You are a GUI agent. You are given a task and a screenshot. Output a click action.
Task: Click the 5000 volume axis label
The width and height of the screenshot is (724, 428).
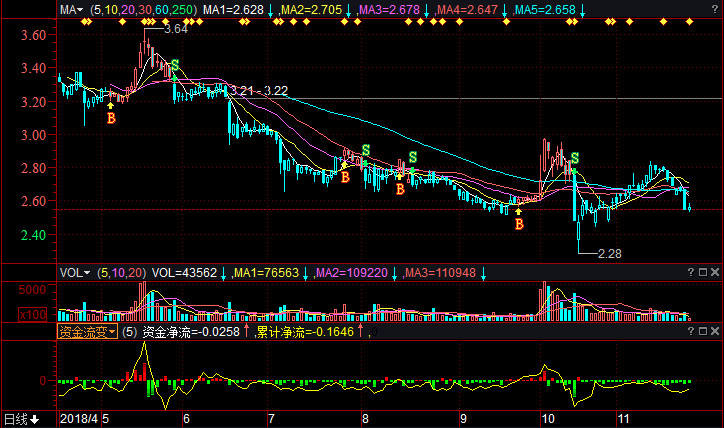[32, 290]
